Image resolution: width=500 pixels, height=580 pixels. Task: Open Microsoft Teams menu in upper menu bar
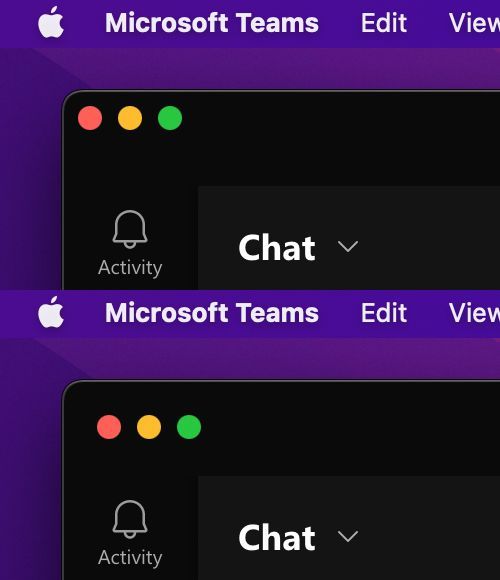tap(212, 23)
